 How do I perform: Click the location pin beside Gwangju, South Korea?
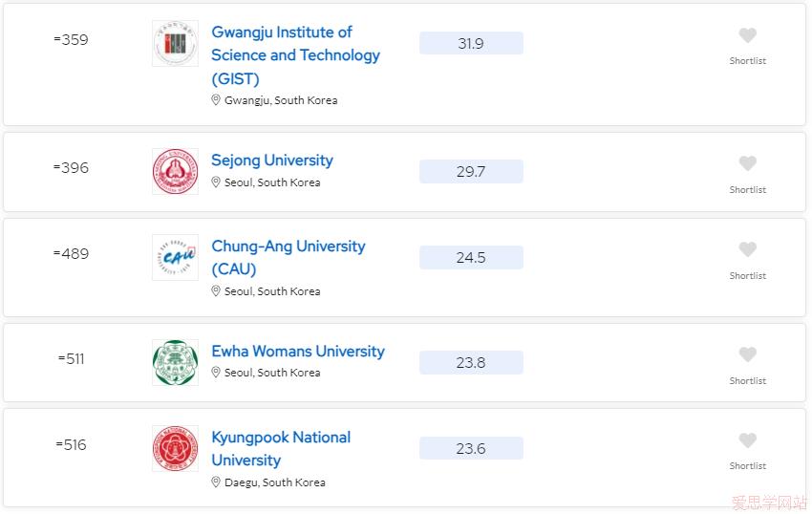coord(216,100)
